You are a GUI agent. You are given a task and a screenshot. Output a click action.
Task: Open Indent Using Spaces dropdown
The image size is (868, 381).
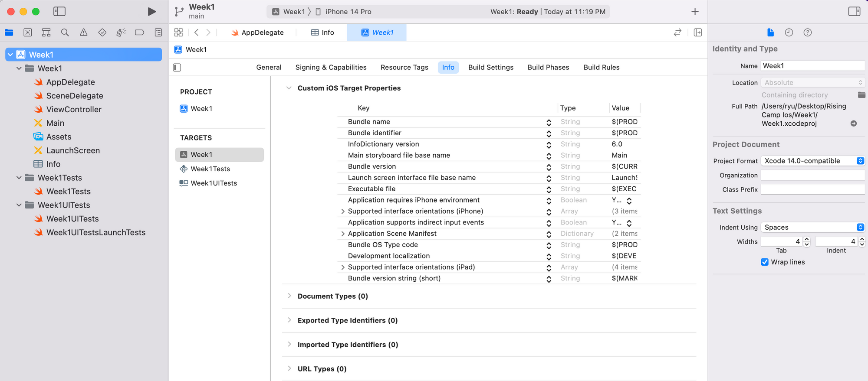(813, 227)
